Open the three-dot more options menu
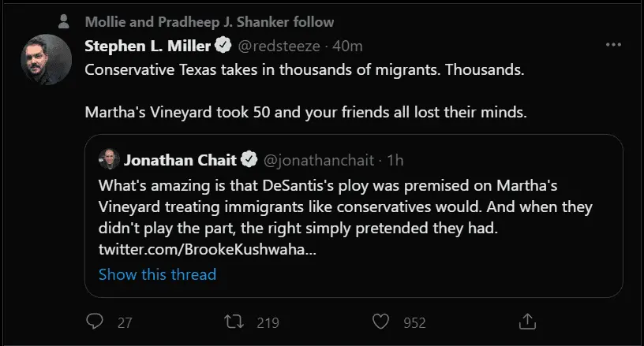This screenshot has width=644, height=346. 613,45
